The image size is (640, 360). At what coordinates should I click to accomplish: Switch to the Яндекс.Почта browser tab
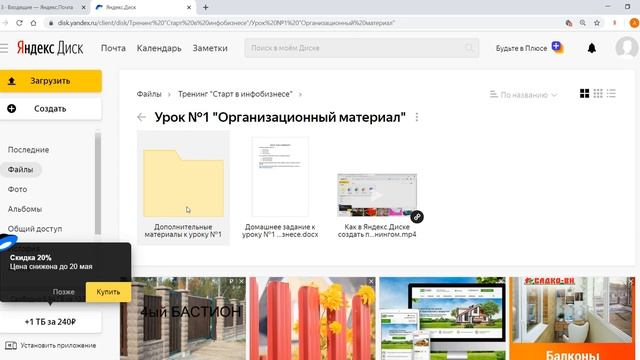(x=40, y=7)
